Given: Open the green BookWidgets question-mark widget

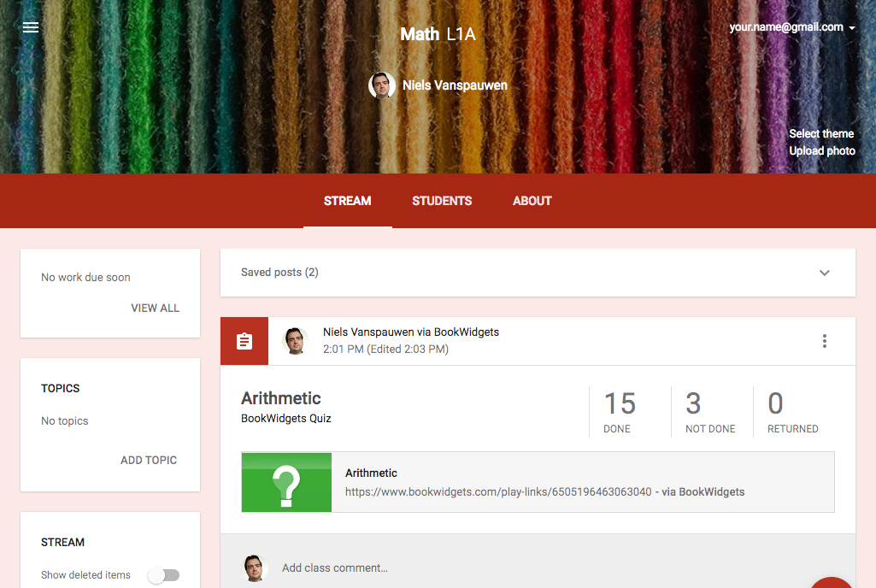Looking at the screenshot, I should 285,482.
